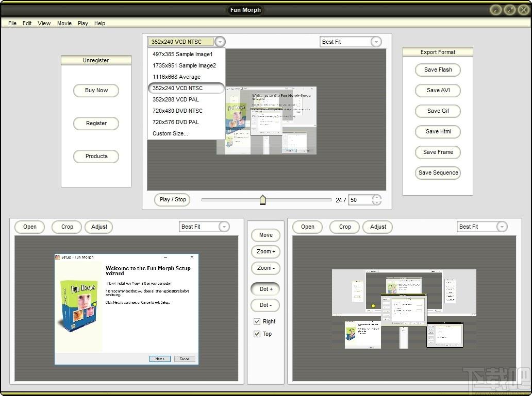The height and width of the screenshot is (396, 532).
Task: Select the Move tool
Action: (x=265, y=235)
